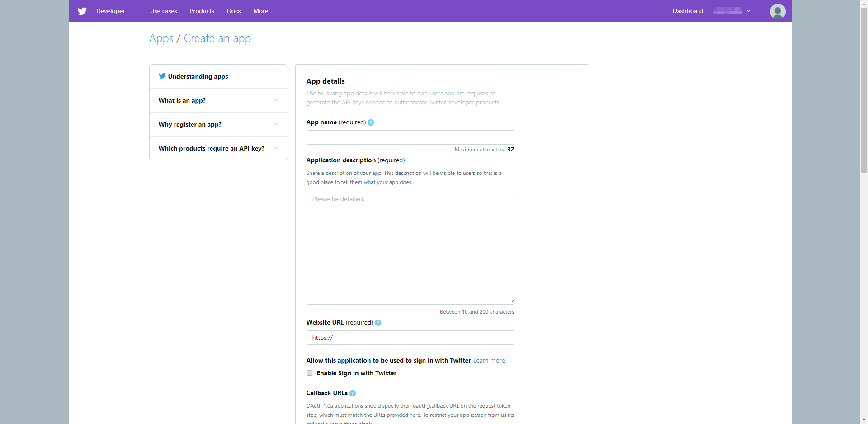Navigate back via the Apps breadcrumb
868x424 pixels.
tap(161, 38)
